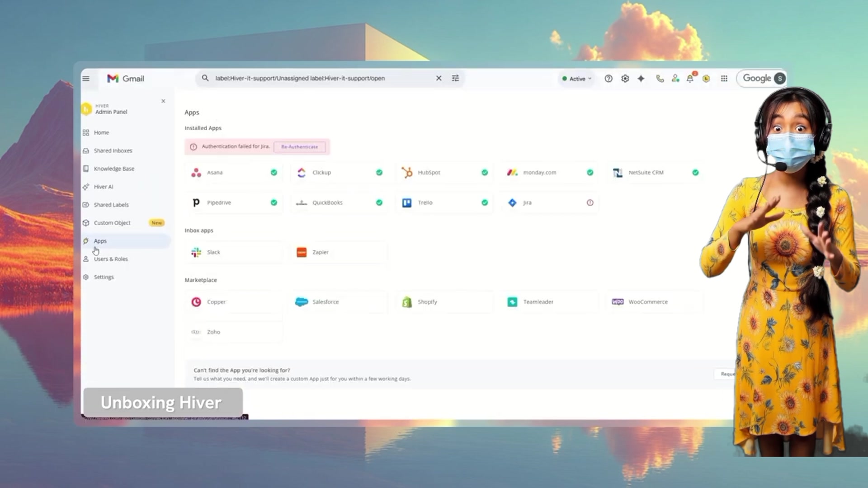
Task: Open the Clickup installed app card
Action: click(x=339, y=173)
